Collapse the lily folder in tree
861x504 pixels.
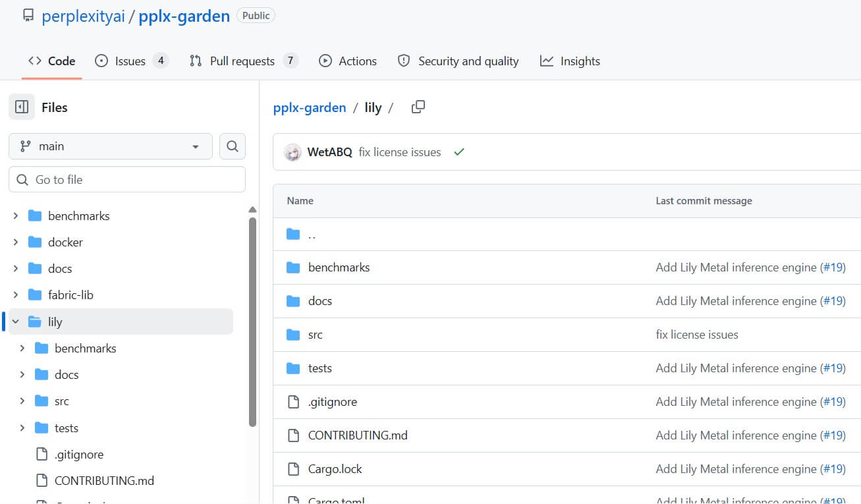point(16,322)
